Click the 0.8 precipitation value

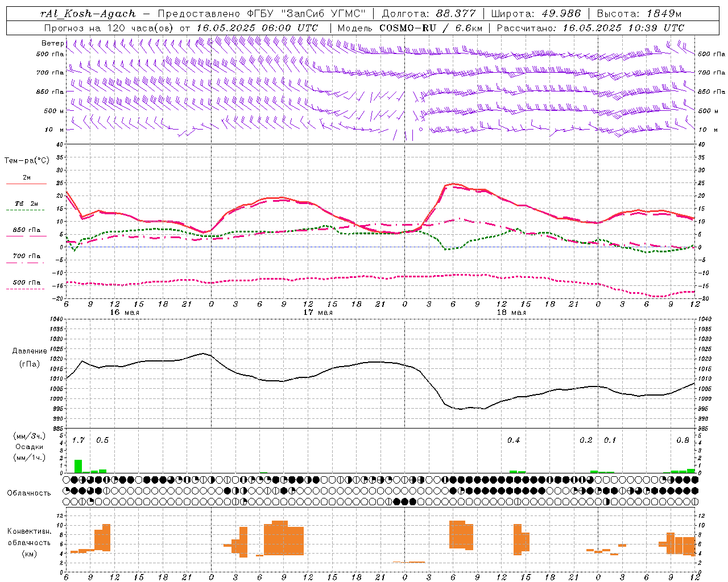(682, 440)
